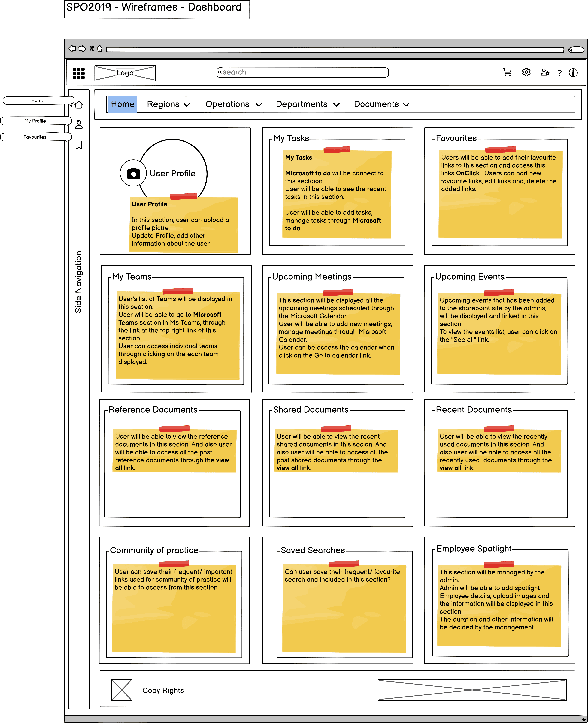Image resolution: width=588 pixels, height=723 pixels.
Task: Select the highlighted Home tab
Action: (123, 104)
